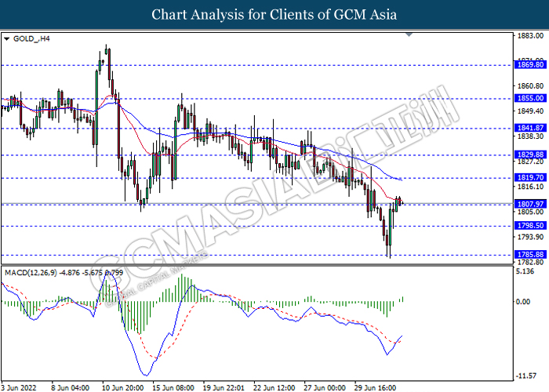Click the 22 Jun 12:00 time label
This screenshot has height=392, width=549.
274,388
